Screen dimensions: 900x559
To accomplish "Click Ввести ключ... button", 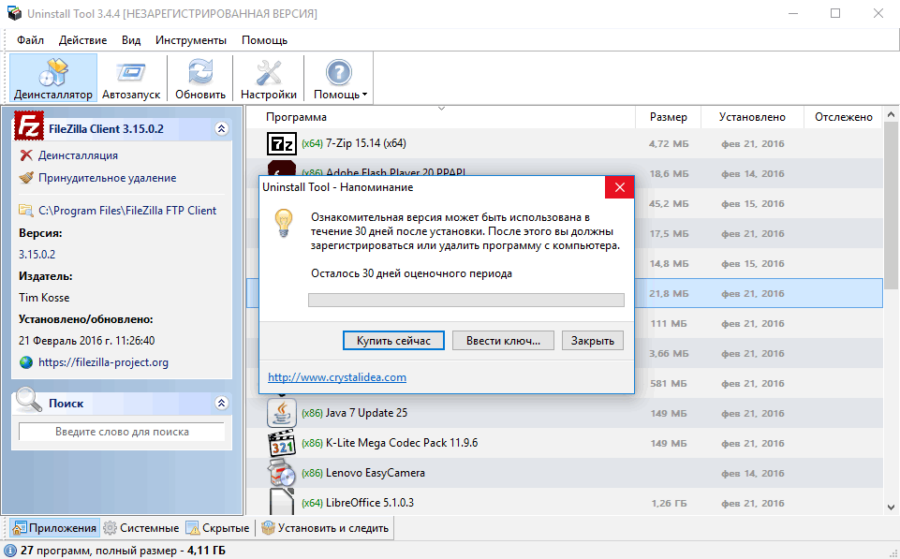I will pos(503,340).
